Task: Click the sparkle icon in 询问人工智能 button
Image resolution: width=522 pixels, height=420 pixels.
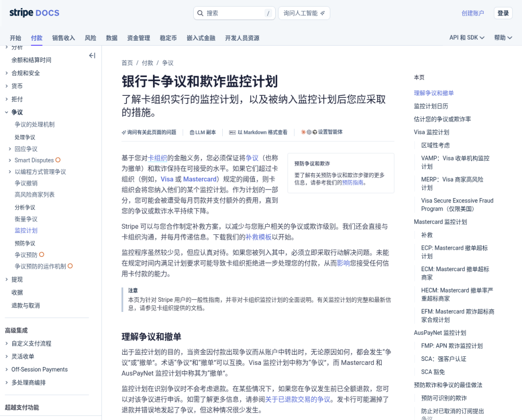Action: click(x=322, y=13)
